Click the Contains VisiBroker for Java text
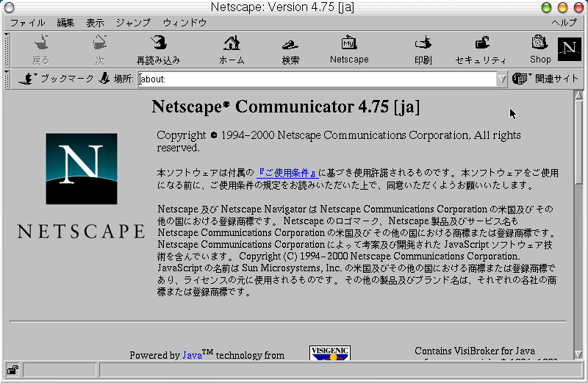The width and height of the screenshot is (588, 383). pos(475,351)
